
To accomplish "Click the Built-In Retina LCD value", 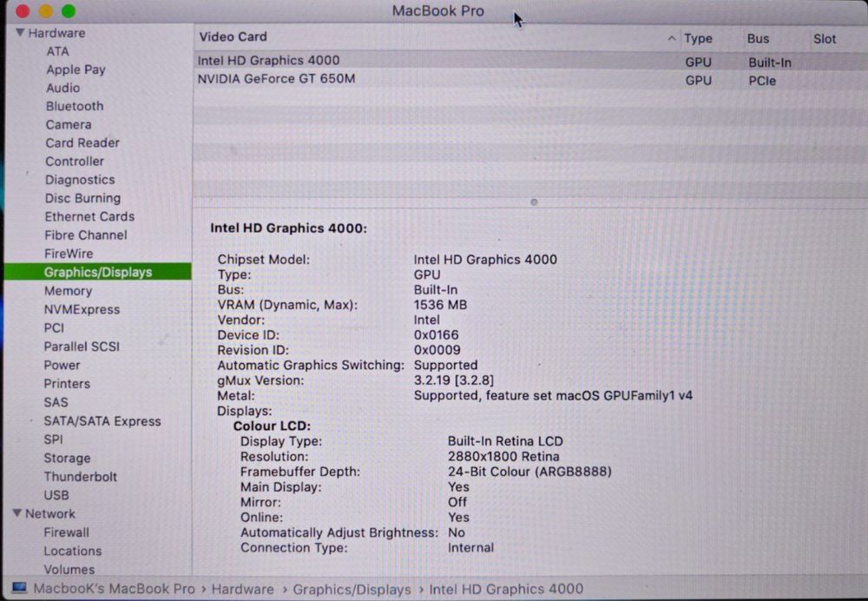I will coord(505,441).
